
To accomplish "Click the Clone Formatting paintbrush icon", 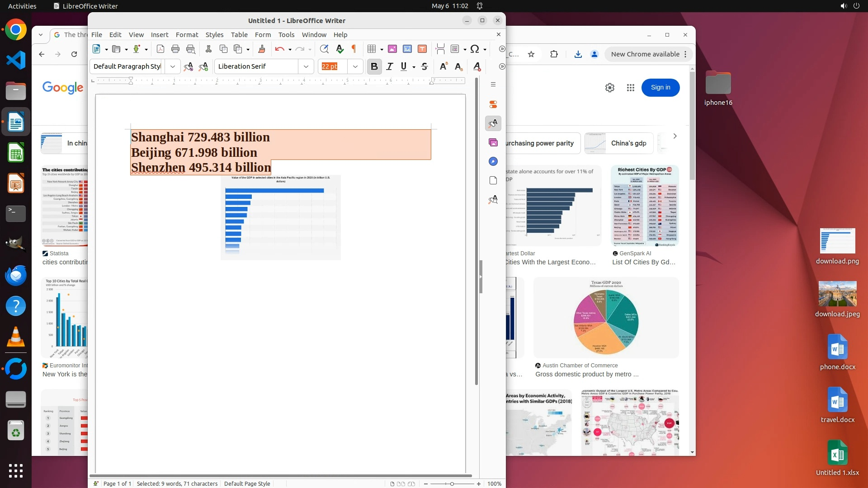I will pyautogui.click(x=261, y=49).
